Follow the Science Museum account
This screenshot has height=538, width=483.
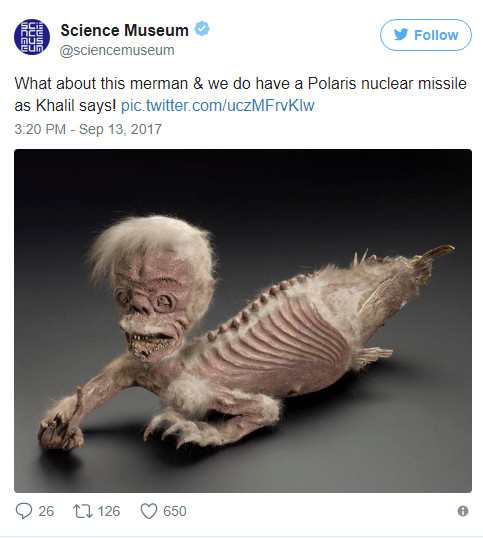(426, 35)
